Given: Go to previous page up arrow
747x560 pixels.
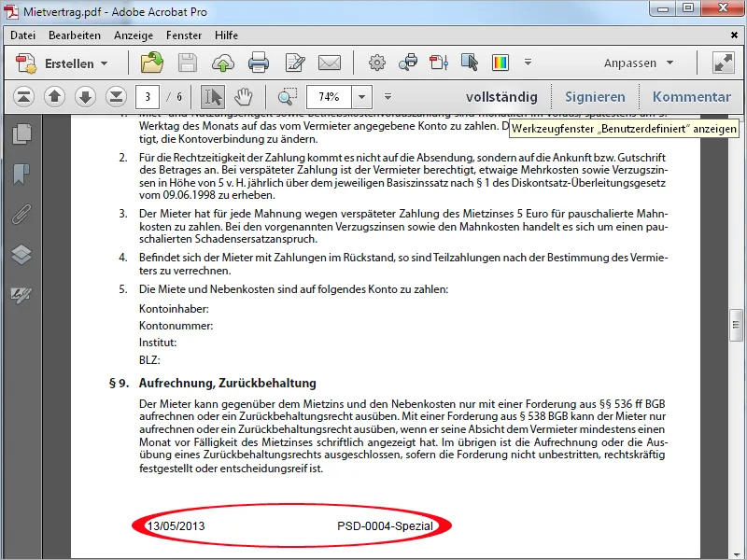Looking at the screenshot, I should tap(54, 97).
